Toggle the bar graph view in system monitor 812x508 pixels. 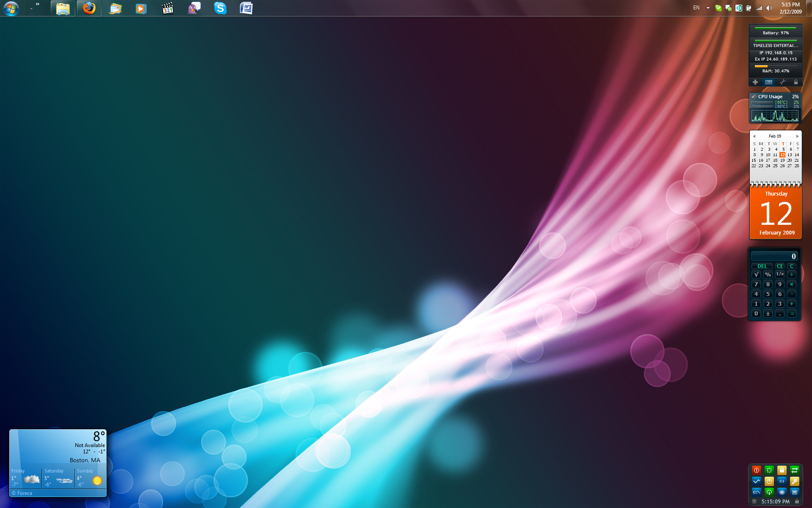[x=768, y=82]
